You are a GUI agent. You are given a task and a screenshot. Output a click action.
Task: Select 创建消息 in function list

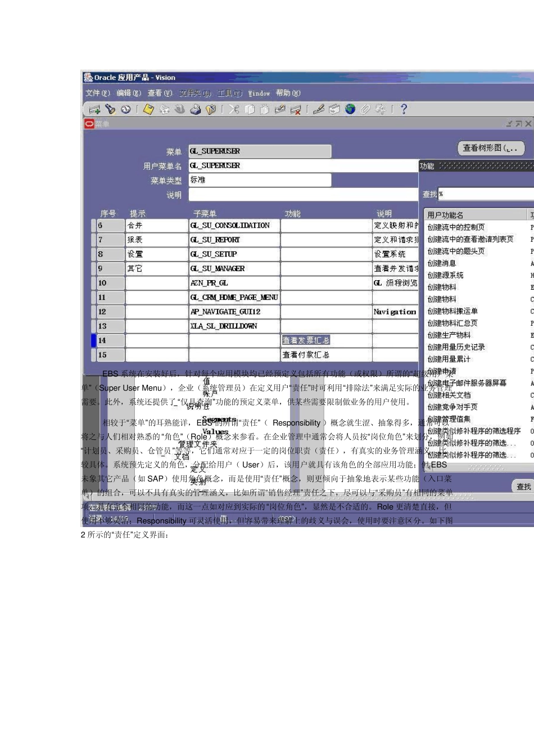click(442, 263)
